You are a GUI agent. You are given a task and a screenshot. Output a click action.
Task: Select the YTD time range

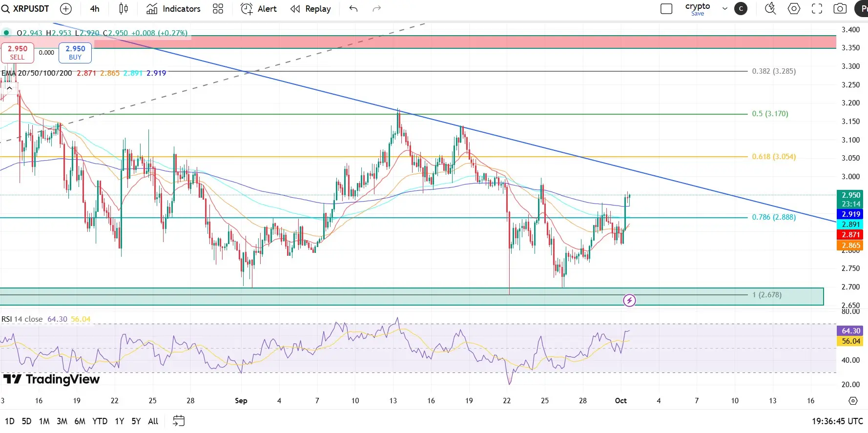tap(100, 421)
